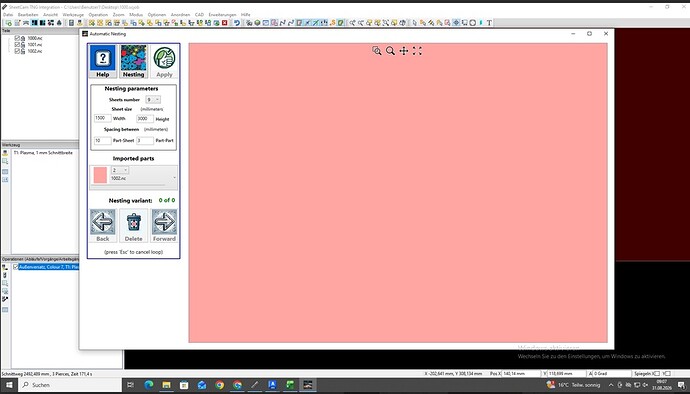Click sheet Height input field
This screenshot has height=394, width=690.
tap(145, 118)
